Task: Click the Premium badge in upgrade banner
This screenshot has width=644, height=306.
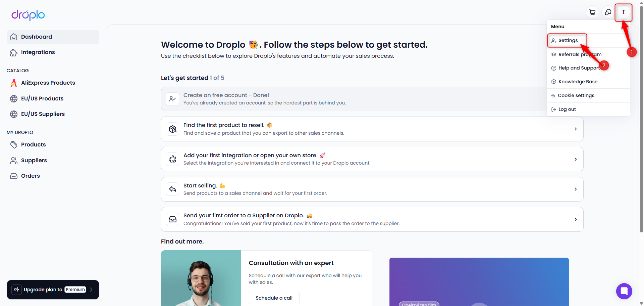Action: click(x=75, y=290)
